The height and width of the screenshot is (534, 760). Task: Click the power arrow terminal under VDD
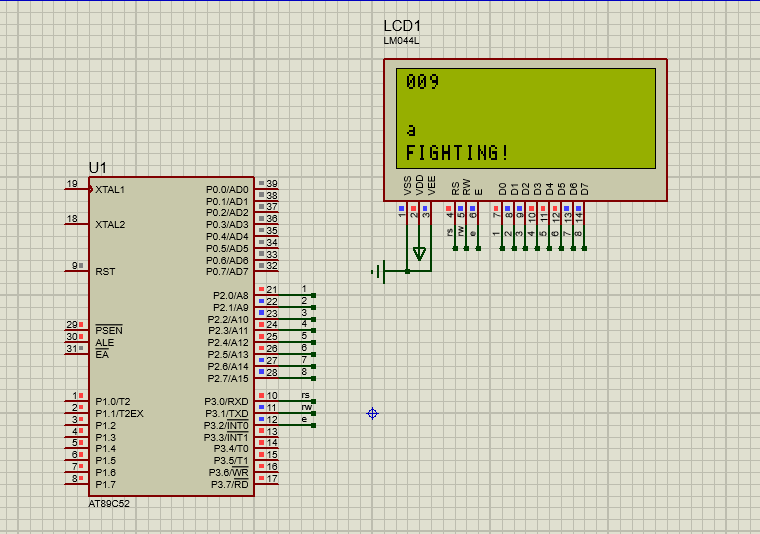point(419,253)
